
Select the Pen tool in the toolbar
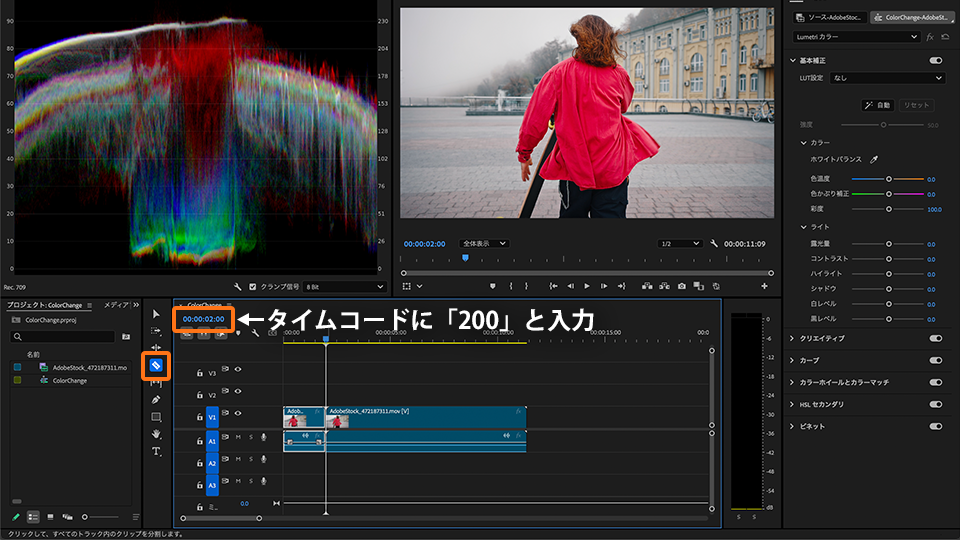[x=156, y=400]
